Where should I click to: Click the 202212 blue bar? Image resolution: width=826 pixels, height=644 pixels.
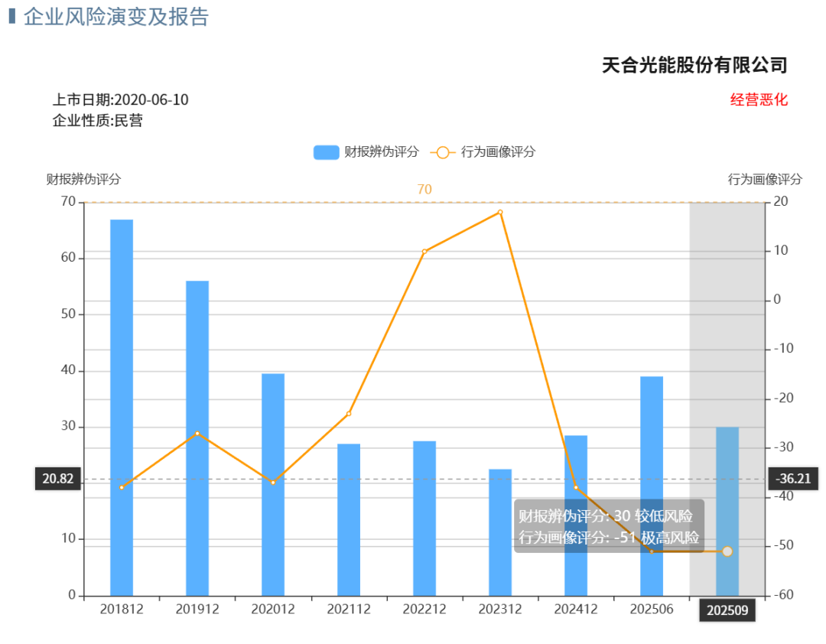click(424, 519)
